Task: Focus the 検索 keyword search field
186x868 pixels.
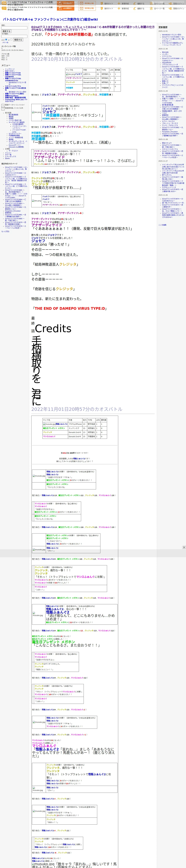Action: pos(14,28)
